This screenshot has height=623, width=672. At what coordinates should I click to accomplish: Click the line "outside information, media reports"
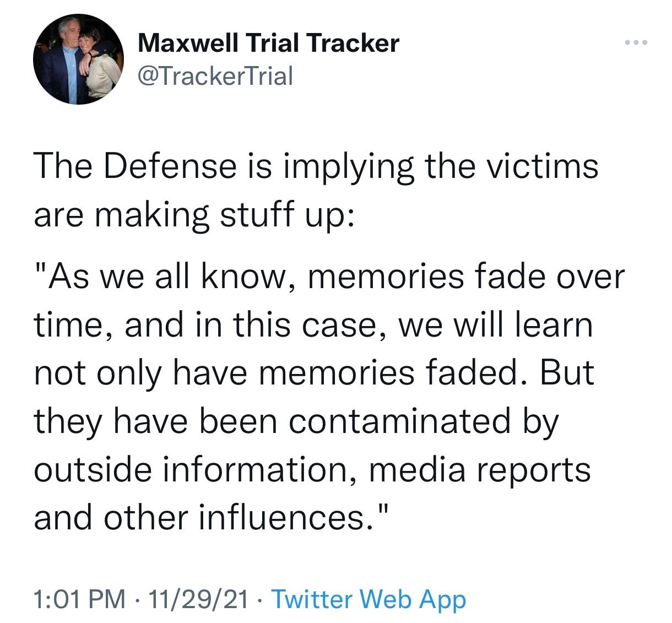tap(312, 470)
